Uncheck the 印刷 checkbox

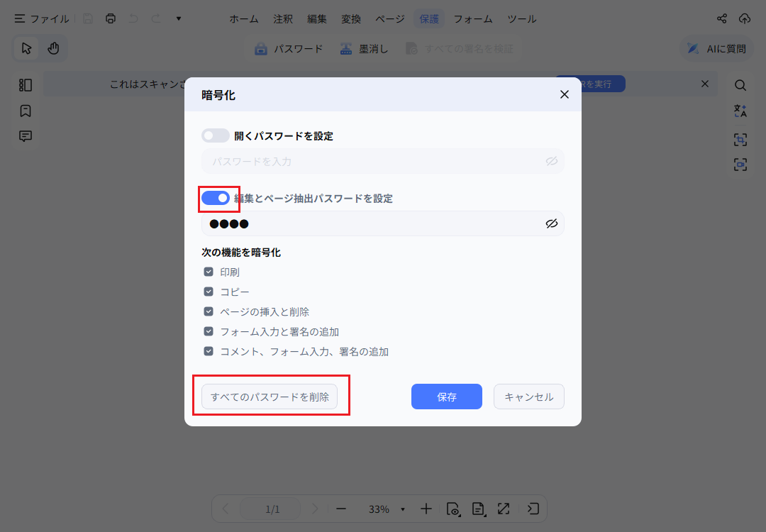pyautogui.click(x=209, y=272)
